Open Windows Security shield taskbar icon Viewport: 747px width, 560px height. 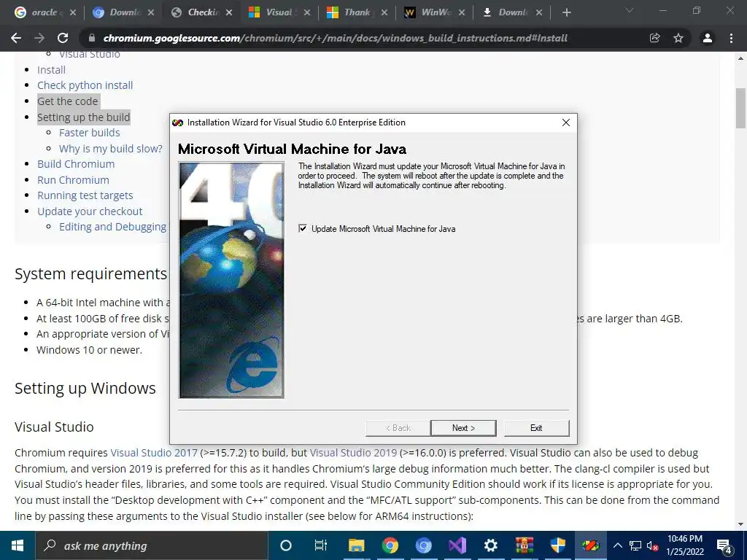coord(557,545)
